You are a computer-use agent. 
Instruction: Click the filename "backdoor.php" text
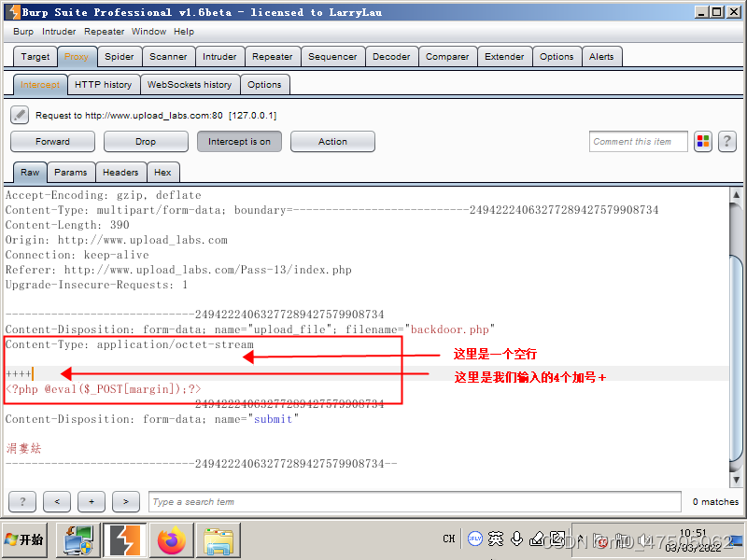pos(450,329)
